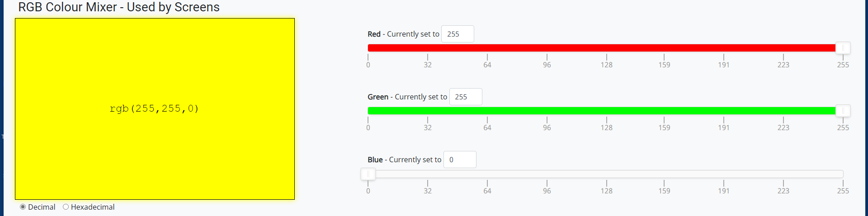
Task: Click the Blue slider handle
Action: tap(368, 174)
